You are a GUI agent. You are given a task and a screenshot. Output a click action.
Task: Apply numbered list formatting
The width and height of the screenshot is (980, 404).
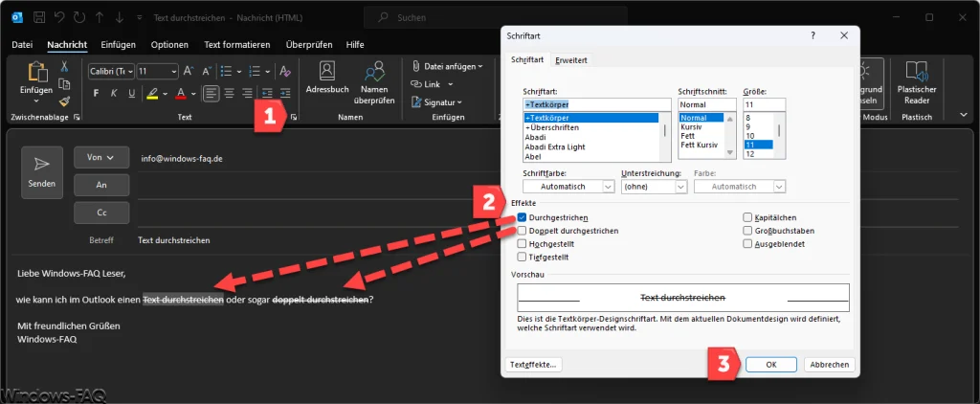point(255,71)
